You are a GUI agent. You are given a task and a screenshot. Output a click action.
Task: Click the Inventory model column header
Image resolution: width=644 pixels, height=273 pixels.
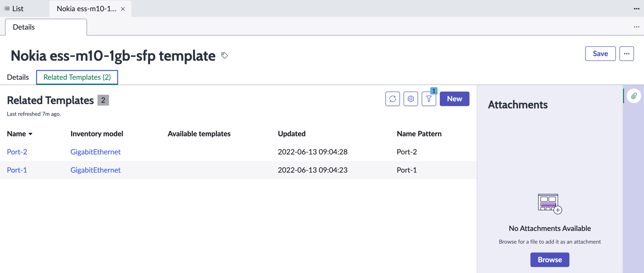97,133
